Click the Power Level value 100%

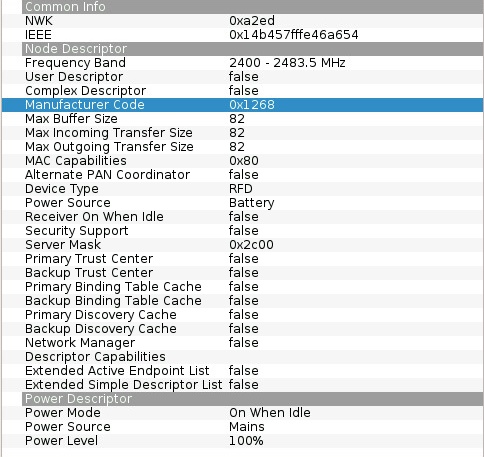[246, 441]
